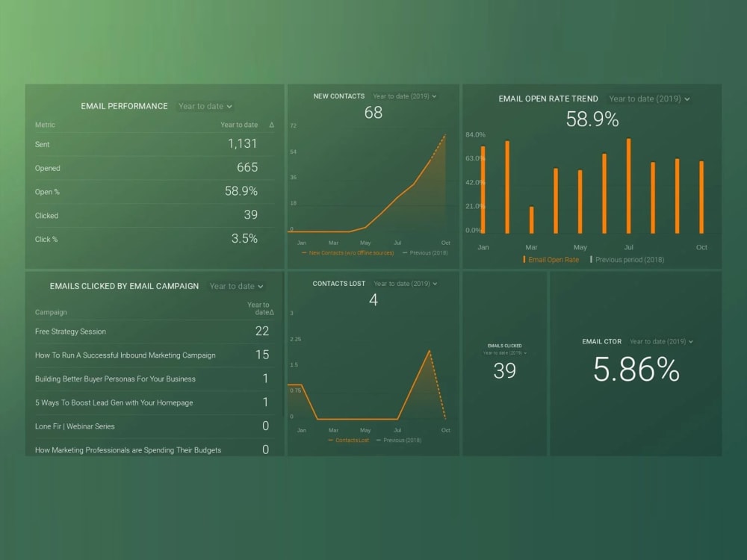Screen dimensions: 747x560
Task: Select the Free Strategy Session campaign row
Action: tap(69, 332)
